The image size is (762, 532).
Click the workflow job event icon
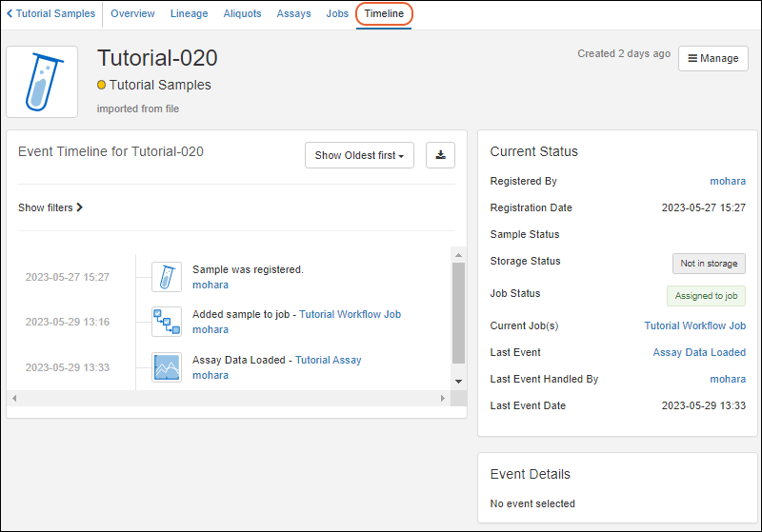point(166,322)
